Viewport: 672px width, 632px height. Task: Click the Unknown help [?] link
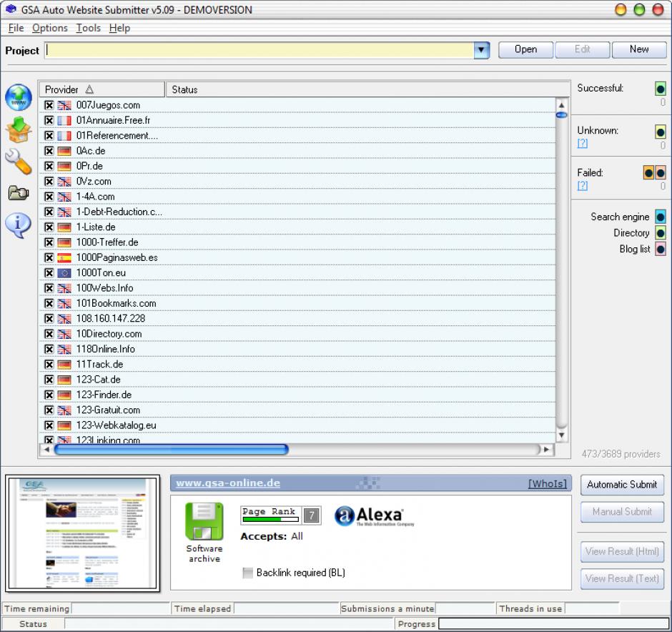pos(583,143)
